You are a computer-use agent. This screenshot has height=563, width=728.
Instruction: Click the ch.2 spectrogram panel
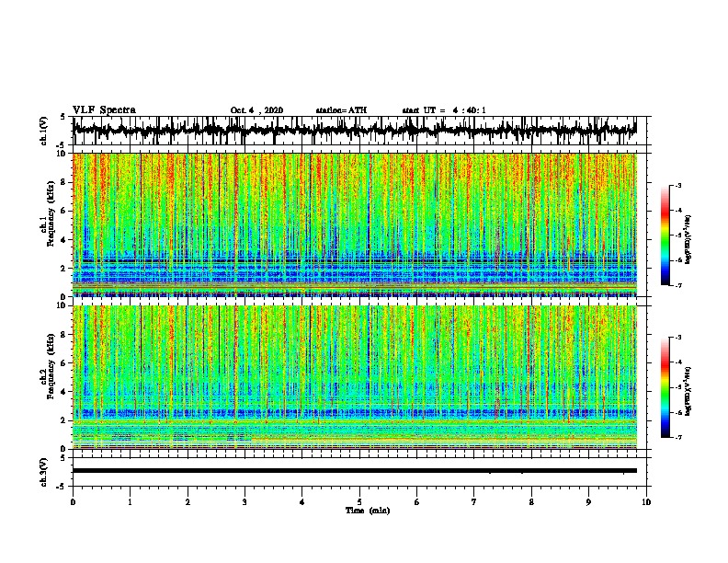point(355,377)
